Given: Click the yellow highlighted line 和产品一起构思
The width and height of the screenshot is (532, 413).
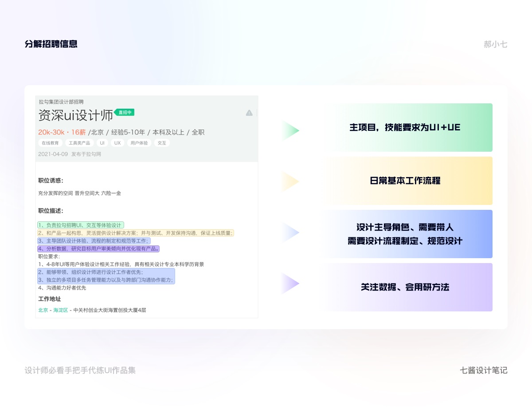Looking at the screenshot, I should coord(136,233).
